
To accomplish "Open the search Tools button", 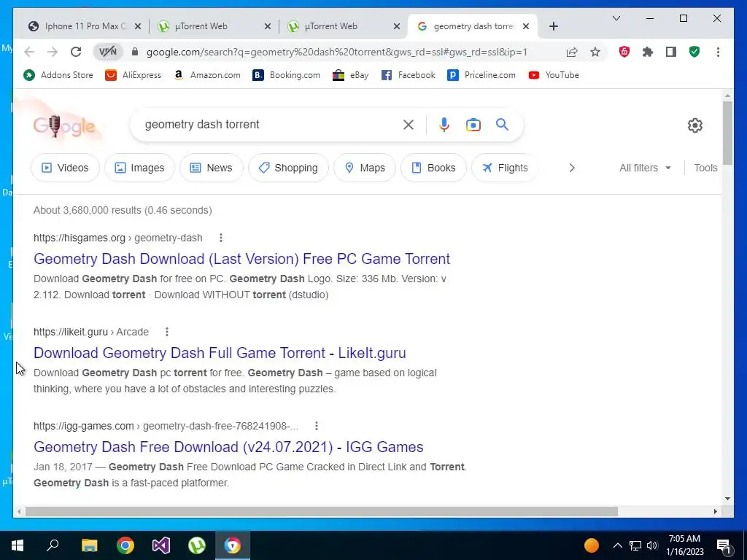I will coord(705,168).
